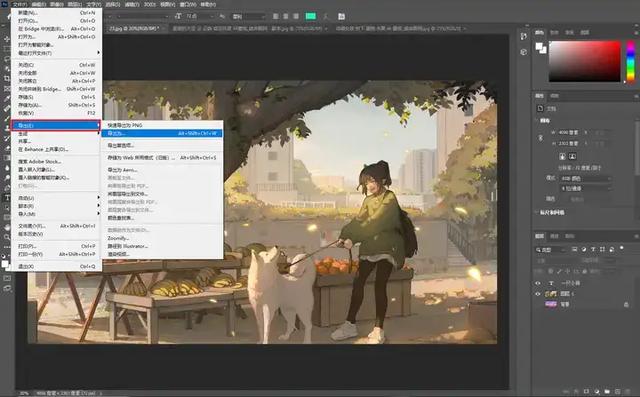Choose Paths to Illustrator
Image resolution: width=640 pixels, height=397 pixels.
click(x=162, y=246)
